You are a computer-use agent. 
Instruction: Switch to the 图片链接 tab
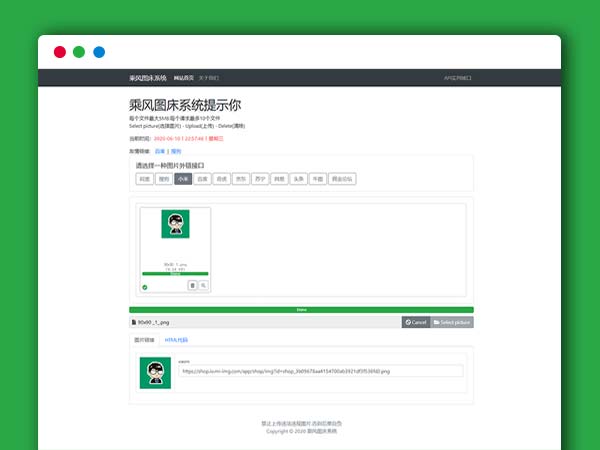(144, 340)
